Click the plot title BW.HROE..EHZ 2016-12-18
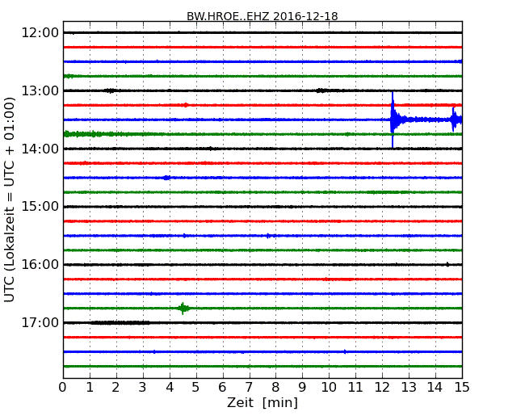 coord(262,16)
